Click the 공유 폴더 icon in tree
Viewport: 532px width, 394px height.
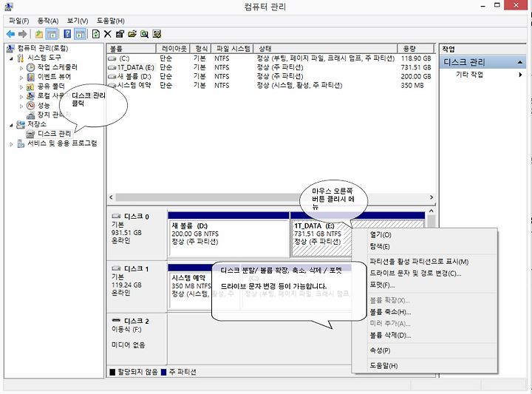pos(30,86)
